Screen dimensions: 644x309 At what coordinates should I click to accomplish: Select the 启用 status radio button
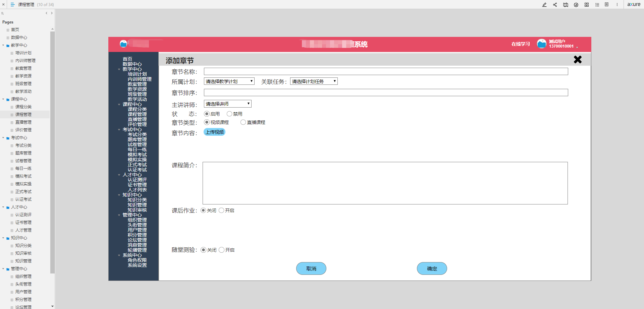coord(207,114)
